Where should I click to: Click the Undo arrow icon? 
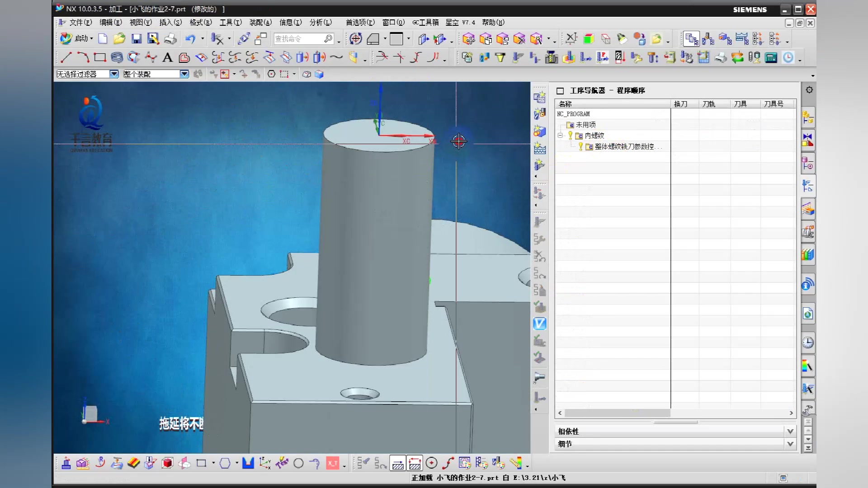190,39
